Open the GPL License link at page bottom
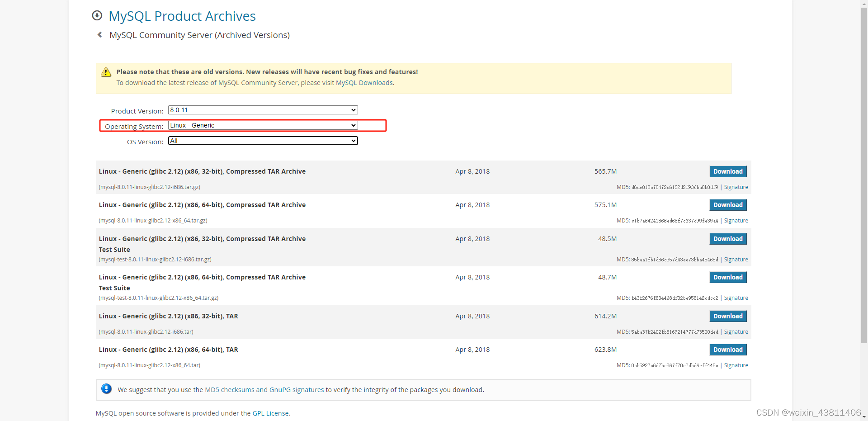The height and width of the screenshot is (421, 868). [270, 413]
